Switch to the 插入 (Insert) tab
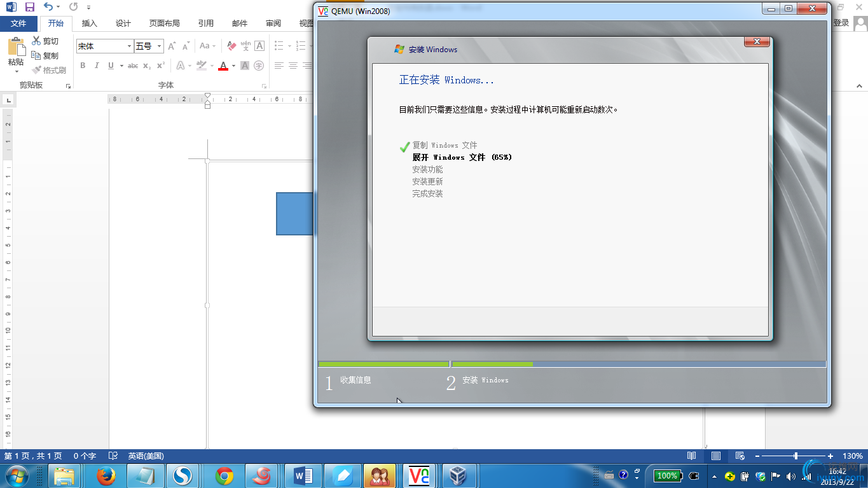 pyautogui.click(x=90, y=23)
